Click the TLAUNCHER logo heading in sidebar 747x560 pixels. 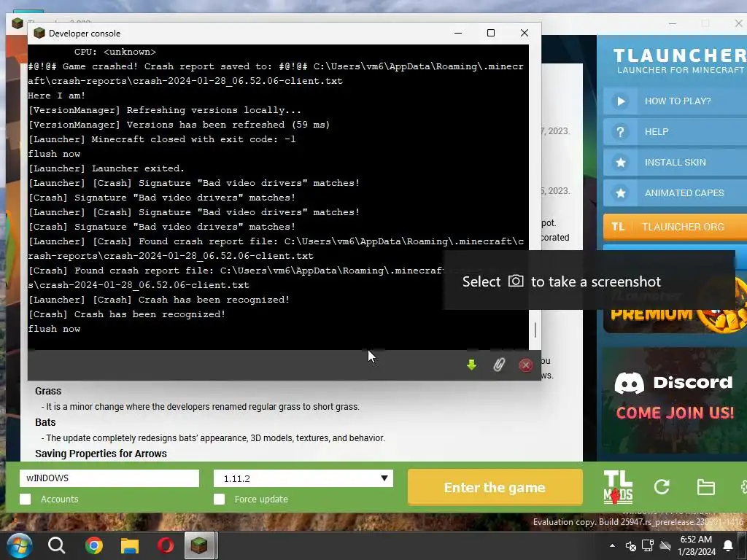pos(680,55)
